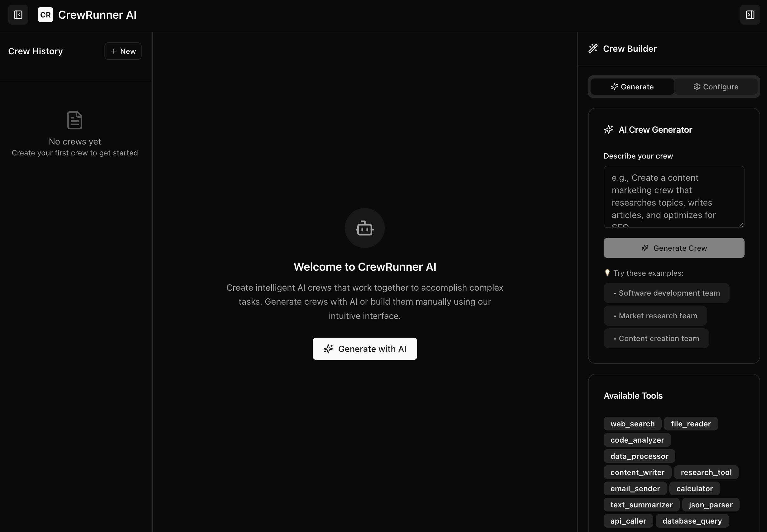
Task: Collapse the right Crew Builder panel icon
Action: [x=750, y=15]
